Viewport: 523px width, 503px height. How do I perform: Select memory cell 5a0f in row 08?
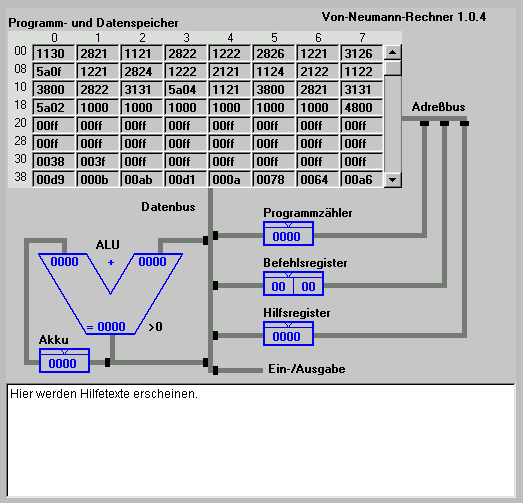[x=53, y=71]
